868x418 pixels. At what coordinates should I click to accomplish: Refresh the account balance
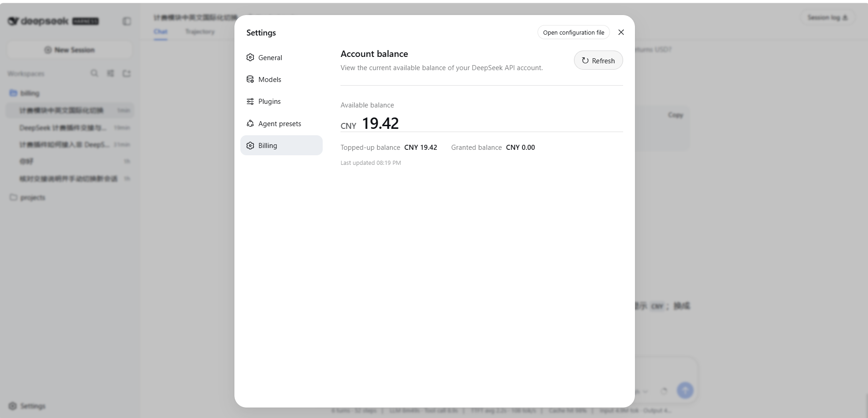click(598, 60)
